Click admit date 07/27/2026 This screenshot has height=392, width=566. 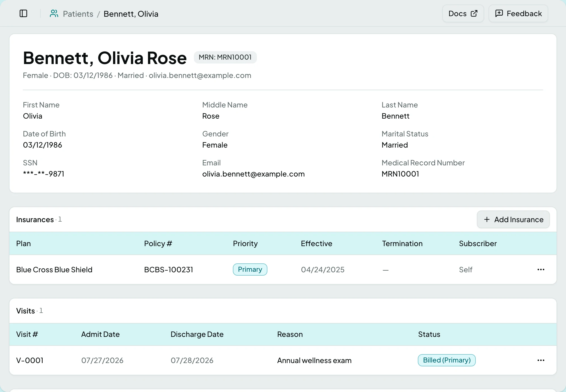coord(102,360)
